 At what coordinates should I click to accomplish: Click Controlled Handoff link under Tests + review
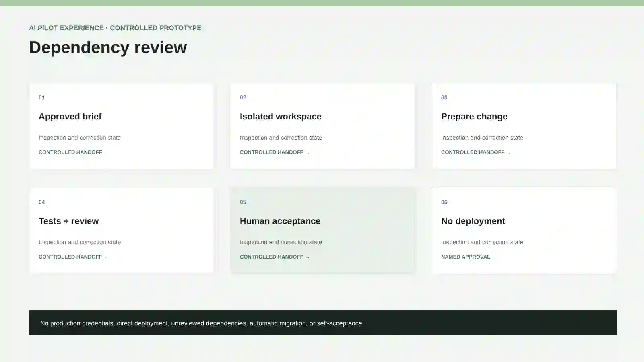pyautogui.click(x=73, y=257)
